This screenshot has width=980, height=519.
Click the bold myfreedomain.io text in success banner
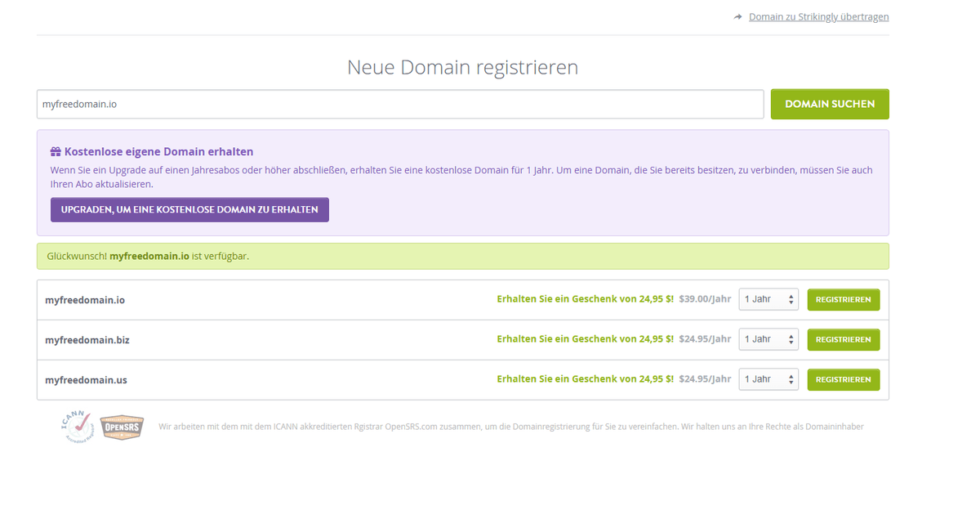click(149, 256)
